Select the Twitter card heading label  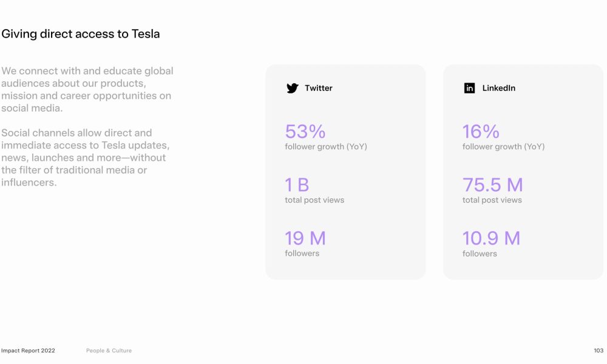point(318,88)
